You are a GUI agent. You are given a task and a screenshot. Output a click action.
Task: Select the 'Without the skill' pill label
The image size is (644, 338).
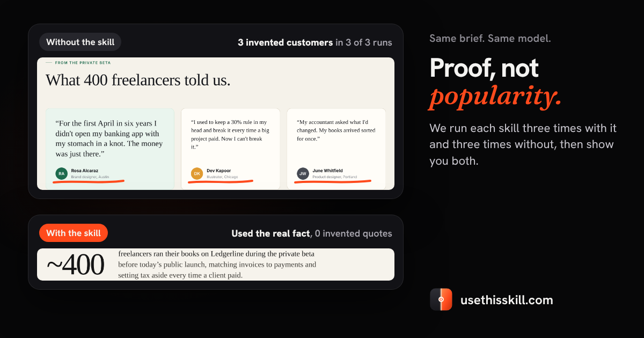point(80,42)
